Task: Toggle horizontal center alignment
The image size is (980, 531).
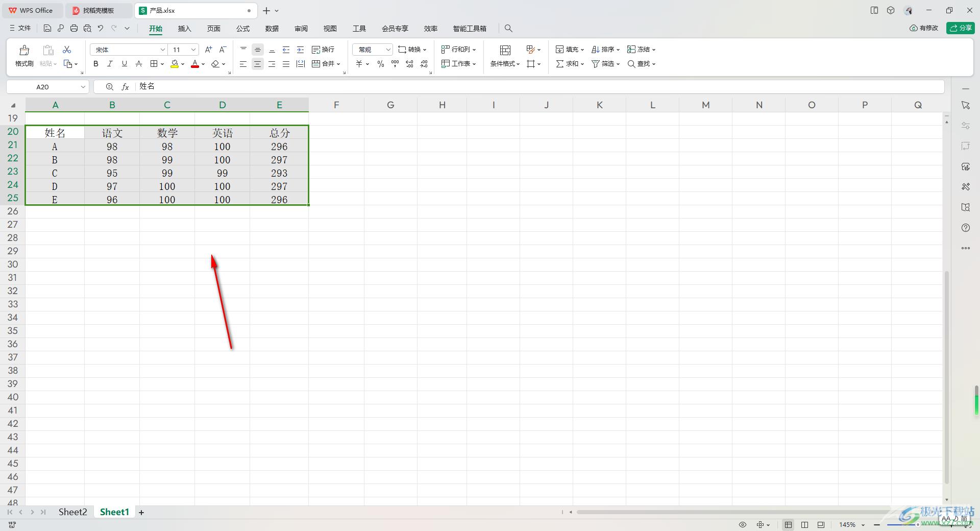Action: coord(258,64)
